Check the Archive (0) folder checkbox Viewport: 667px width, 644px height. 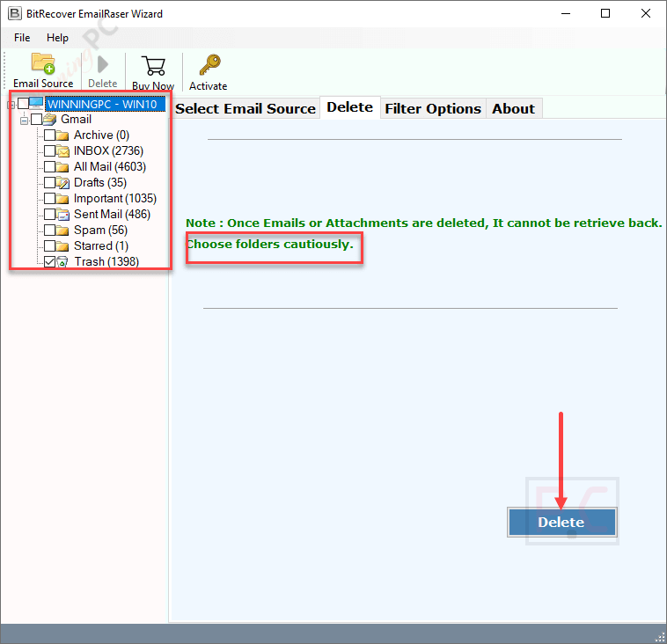point(50,135)
